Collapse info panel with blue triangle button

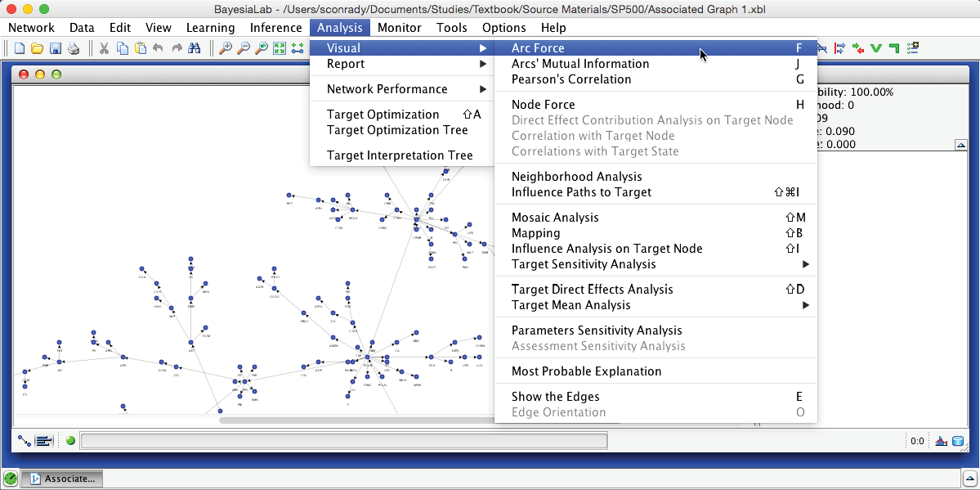tap(961, 145)
